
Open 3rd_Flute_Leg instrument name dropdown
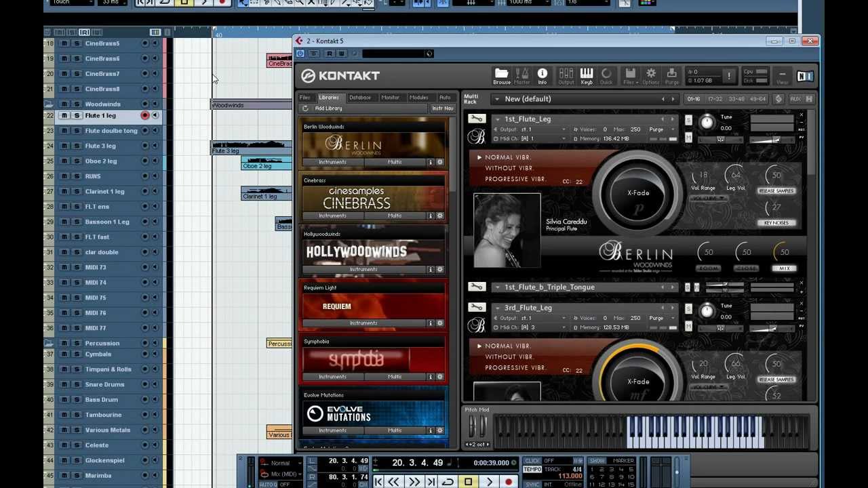pyautogui.click(x=497, y=308)
